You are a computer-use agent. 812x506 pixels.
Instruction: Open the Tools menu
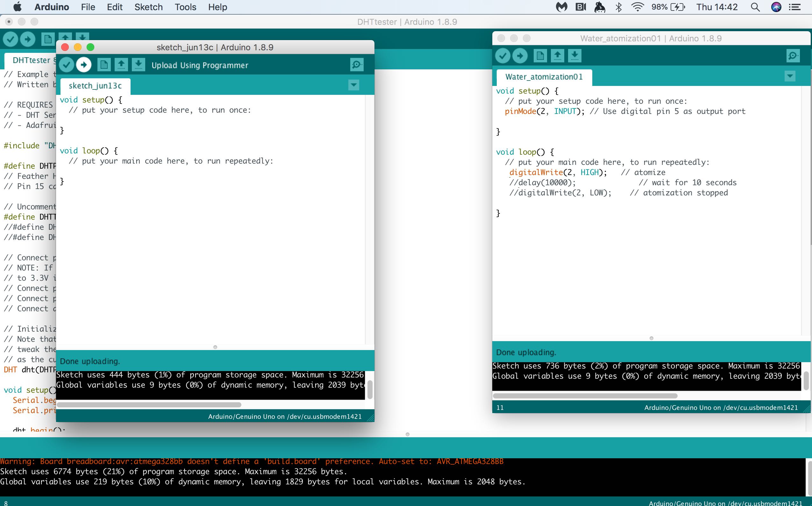[x=185, y=7]
